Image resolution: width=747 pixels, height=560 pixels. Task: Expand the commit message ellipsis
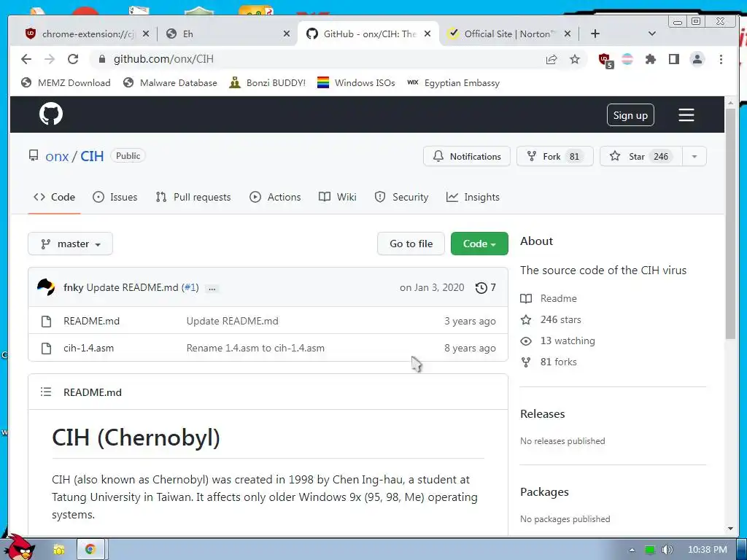pos(212,288)
